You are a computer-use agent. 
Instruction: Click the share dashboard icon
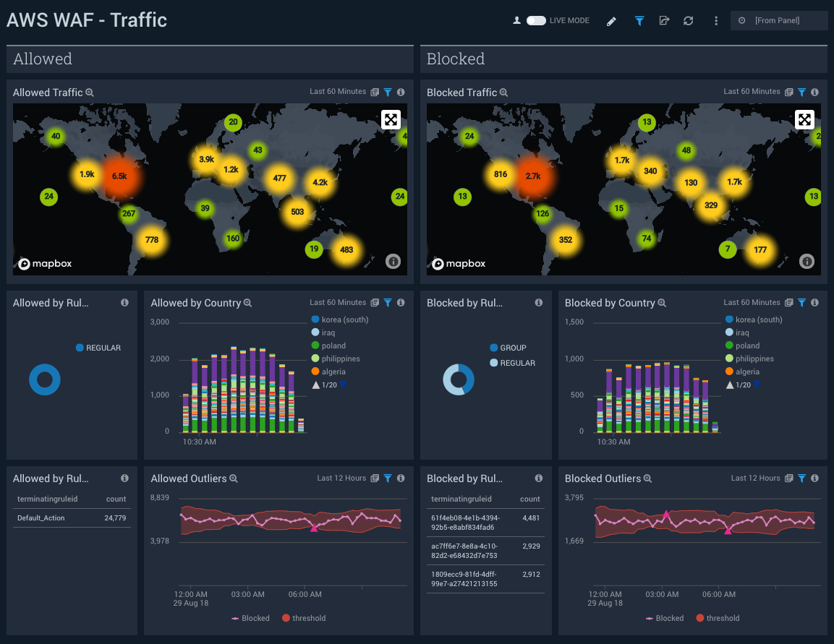pyautogui.click(x=664, y=21)
